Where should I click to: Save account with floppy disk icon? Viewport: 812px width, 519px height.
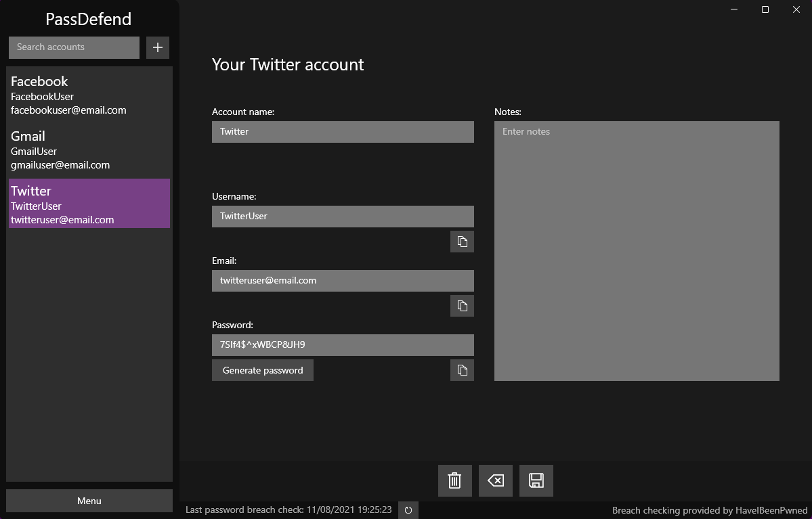click(536, 480)
